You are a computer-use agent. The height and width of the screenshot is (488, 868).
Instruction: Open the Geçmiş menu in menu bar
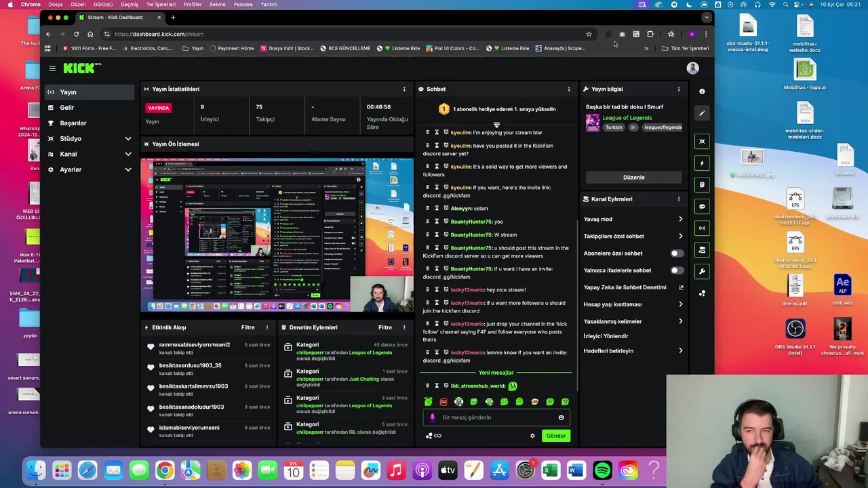tap(130, 4)
